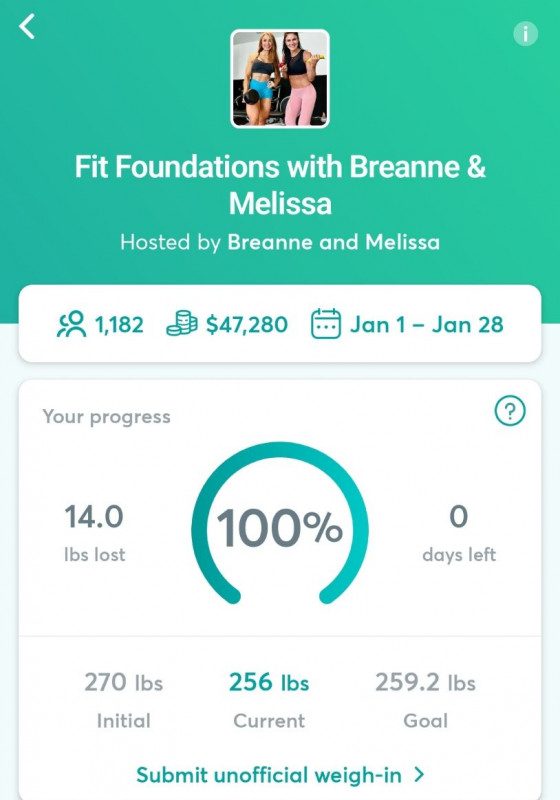Tap the calendar icon by dates
560x800 pixels.
(x=326, y=324)
